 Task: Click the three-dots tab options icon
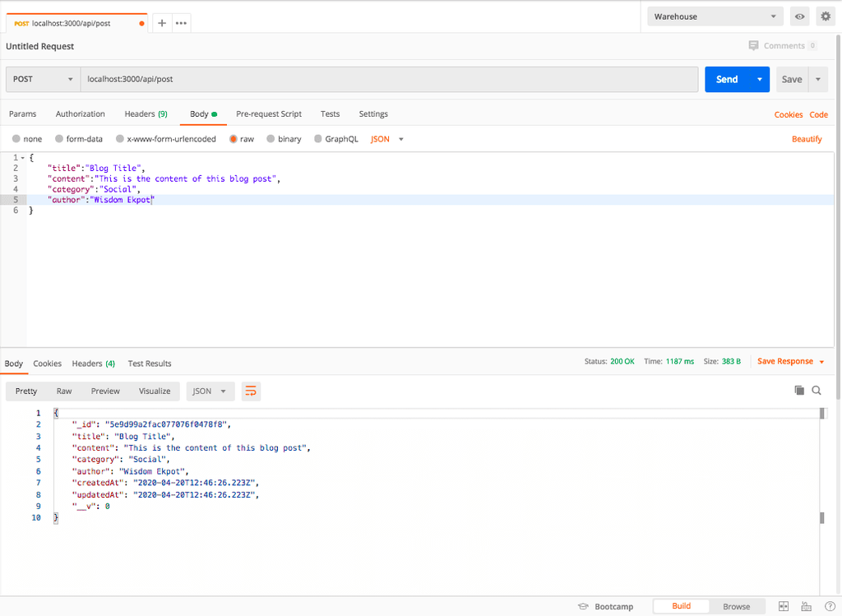181,23
